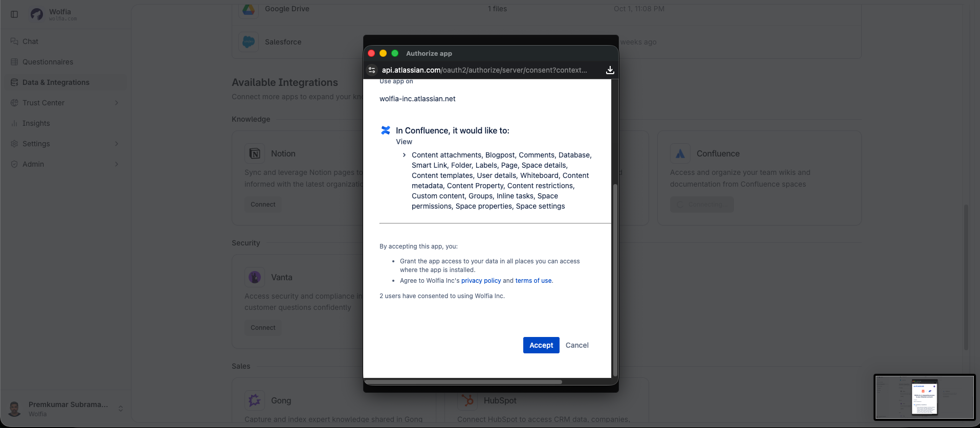Click the Chat icon in sidebar
This screenshot has height=428, width=980.
(14, 41)
